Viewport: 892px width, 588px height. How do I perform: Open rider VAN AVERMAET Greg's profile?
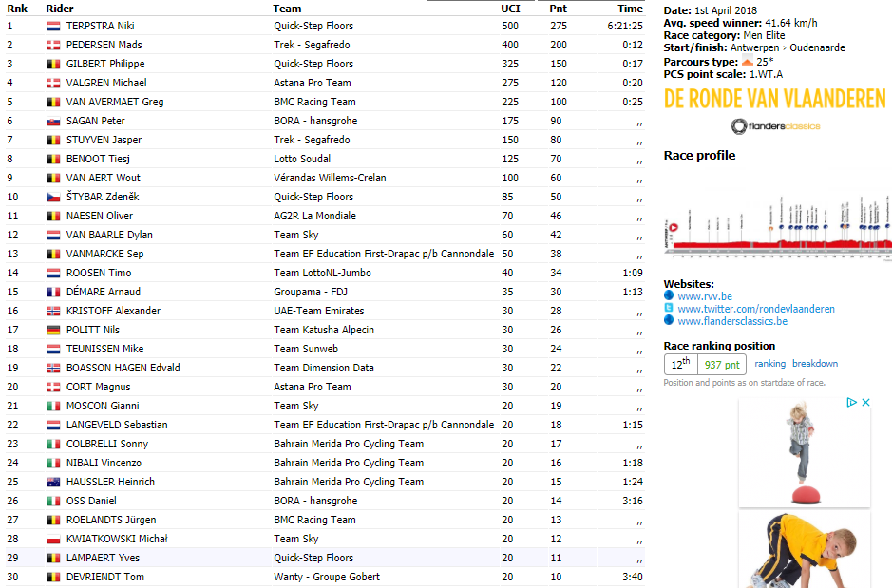coord(115,102)
